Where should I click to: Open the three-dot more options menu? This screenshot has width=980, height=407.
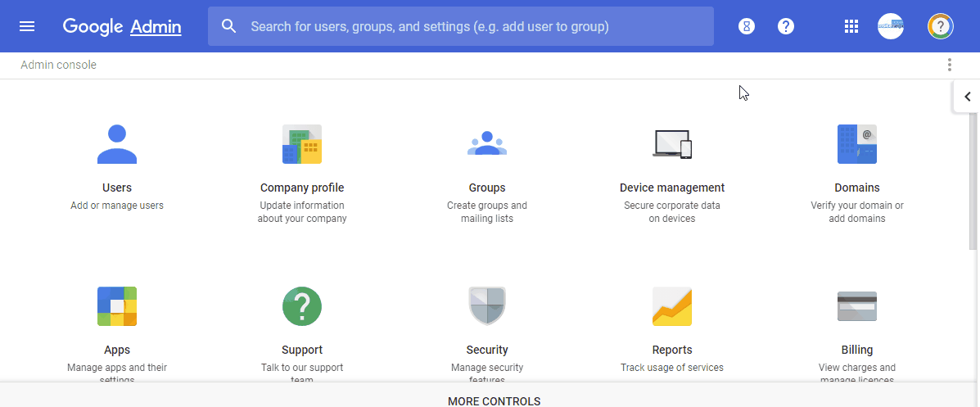tap(950, 65)
